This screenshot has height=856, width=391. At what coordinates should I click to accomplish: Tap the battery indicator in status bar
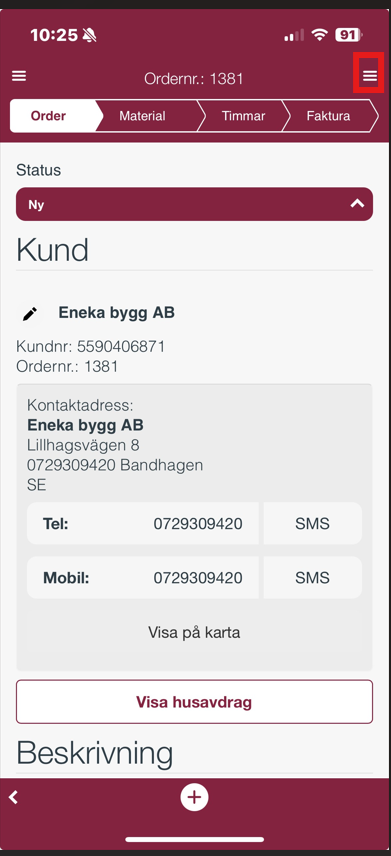pyautogui.click(x=348, y=35)
